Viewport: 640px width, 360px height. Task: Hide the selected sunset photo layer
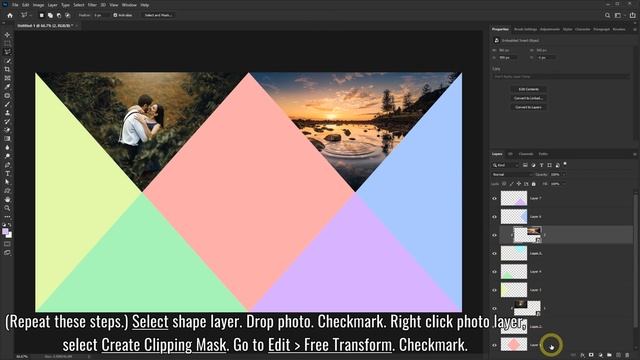point(494,235)
